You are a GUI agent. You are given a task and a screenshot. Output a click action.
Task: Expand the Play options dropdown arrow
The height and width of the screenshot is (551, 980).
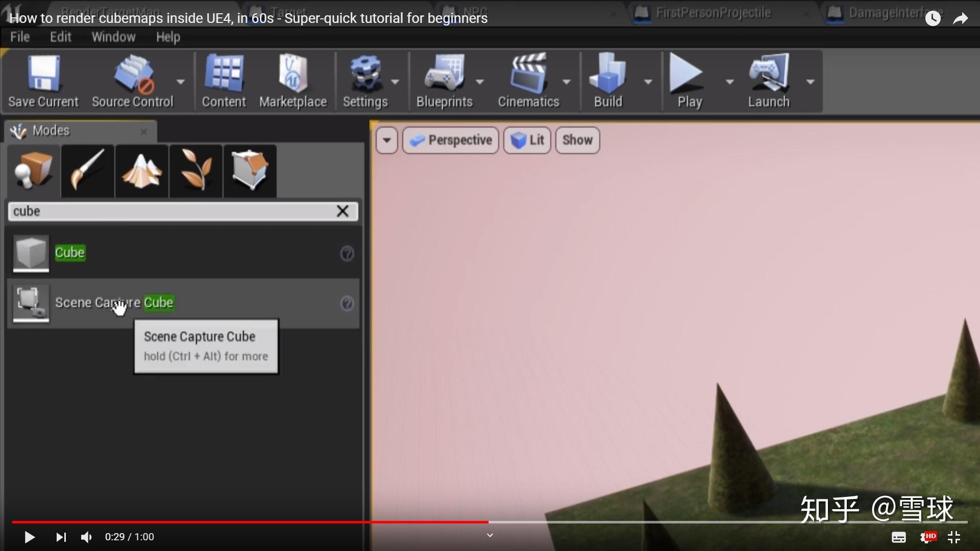coord(729,82)
